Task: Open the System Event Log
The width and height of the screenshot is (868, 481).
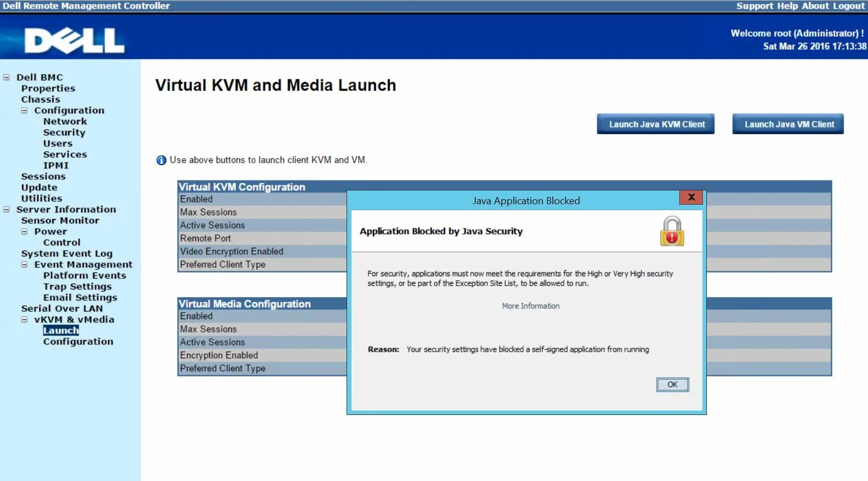Action: coord(67,254)
